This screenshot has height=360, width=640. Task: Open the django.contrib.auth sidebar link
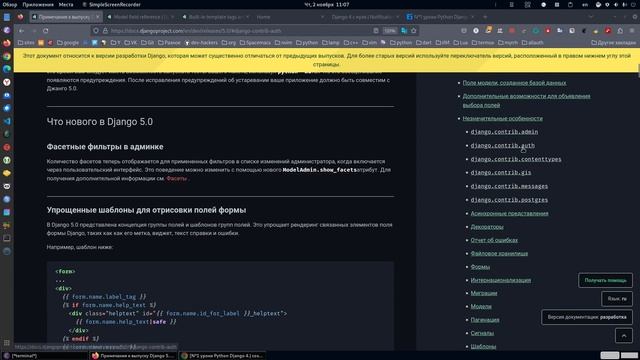coord(502,145)
